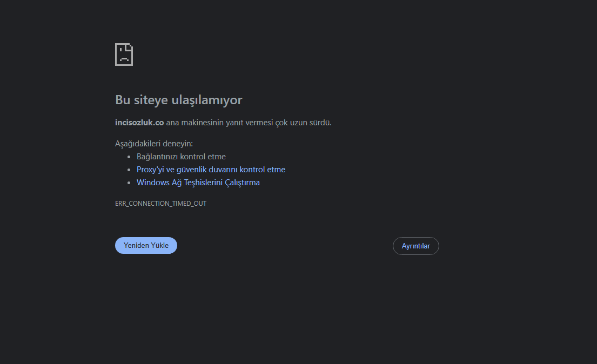Select the ERR_CONNECTION_TIMED_OUT error code text
Viewport: 597px width, 364px height.
click(160, 203)
